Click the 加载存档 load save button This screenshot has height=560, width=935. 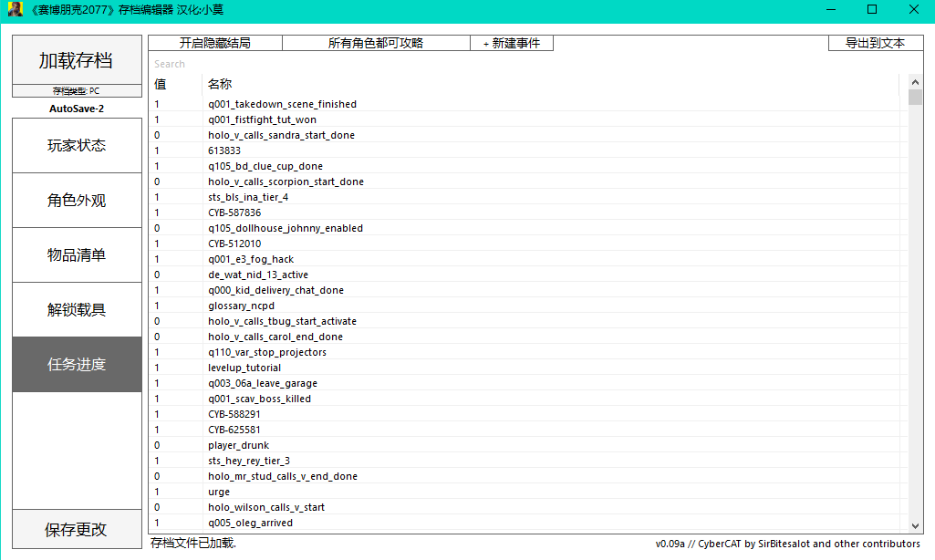77,60
